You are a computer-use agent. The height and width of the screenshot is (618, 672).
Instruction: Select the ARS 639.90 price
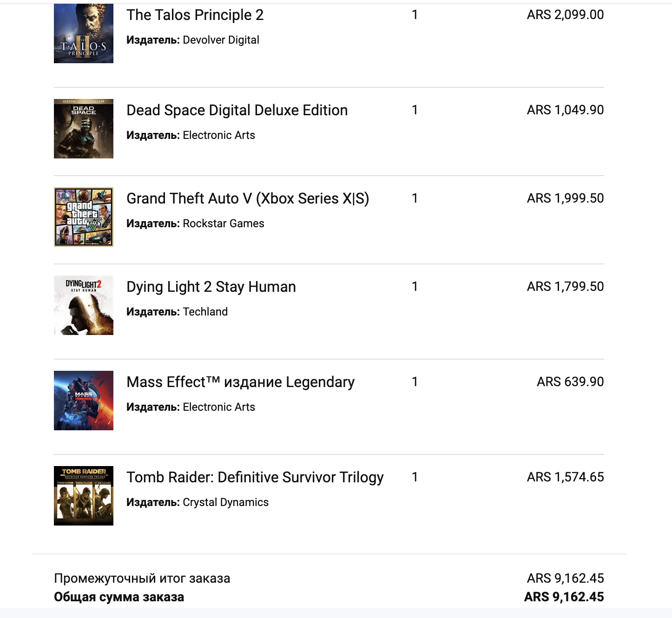[570, 382]
